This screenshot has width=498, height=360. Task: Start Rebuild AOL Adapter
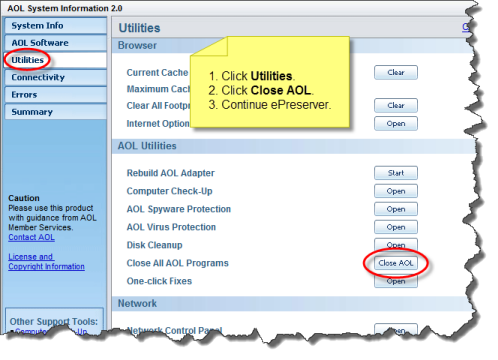click(x=396, y=173)
